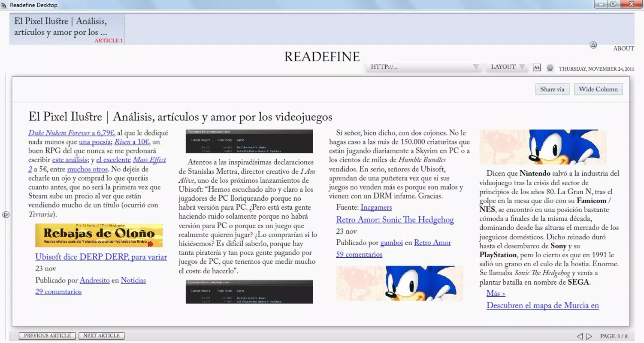The width and height of the screenshot is (644, 343).
Task: Click the Rebajas de Otoño banner image
Action: [x=99, y=235]
